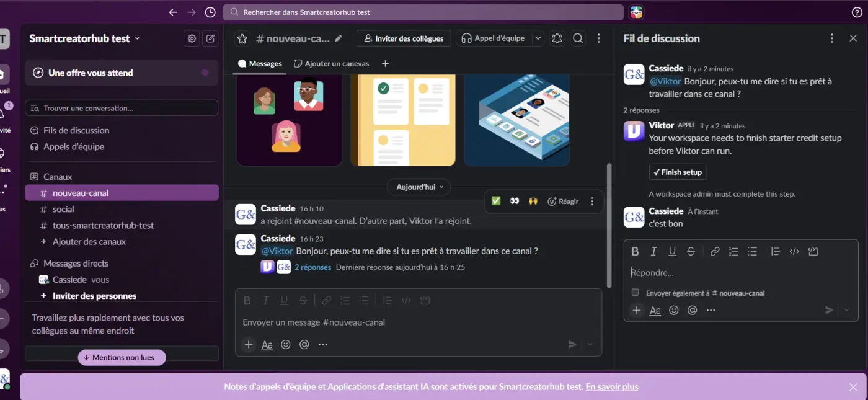Go forward using the right arrow
The height and width of the screenshot is (400, 868).
coord(192,12)
